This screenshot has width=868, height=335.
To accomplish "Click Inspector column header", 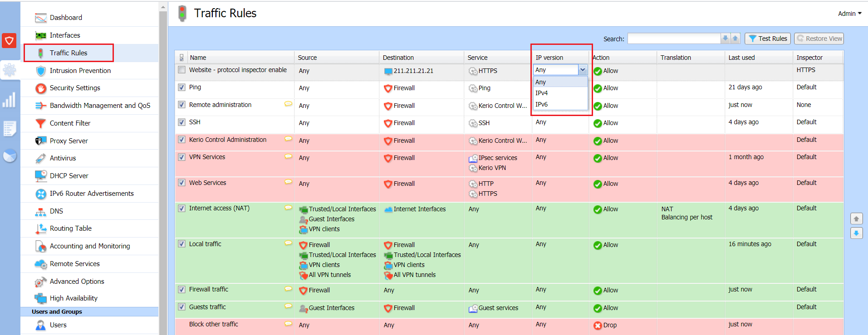I will click(818, 58).
